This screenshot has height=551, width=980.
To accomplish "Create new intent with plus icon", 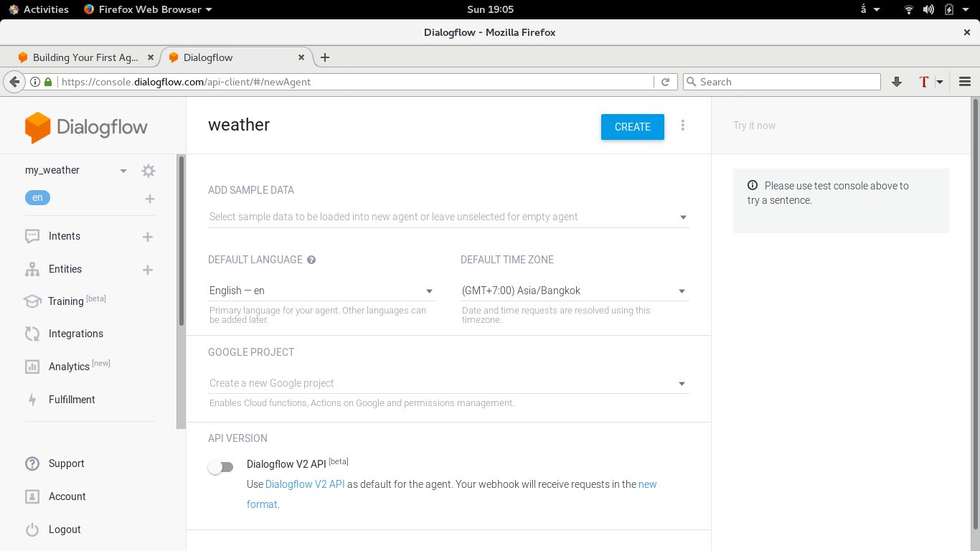I will pyautogui.click(x=148, y=237).
